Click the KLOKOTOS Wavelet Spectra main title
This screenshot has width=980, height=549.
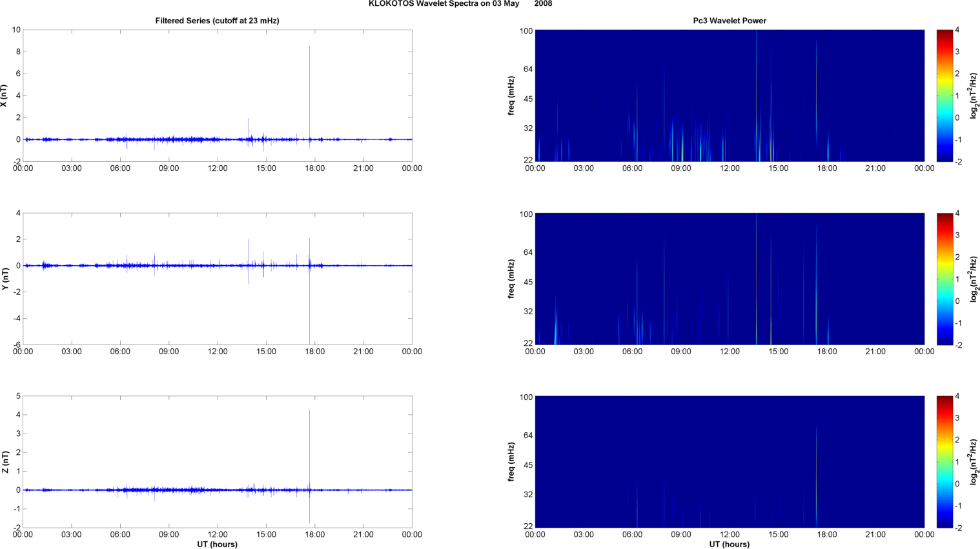point(460,4)
